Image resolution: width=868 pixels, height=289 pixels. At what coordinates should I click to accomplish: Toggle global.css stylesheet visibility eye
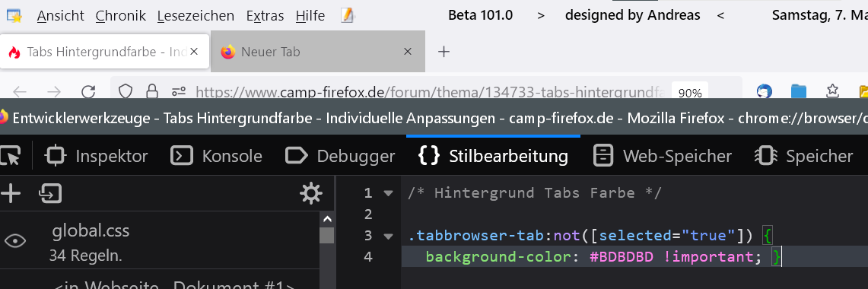15,241
